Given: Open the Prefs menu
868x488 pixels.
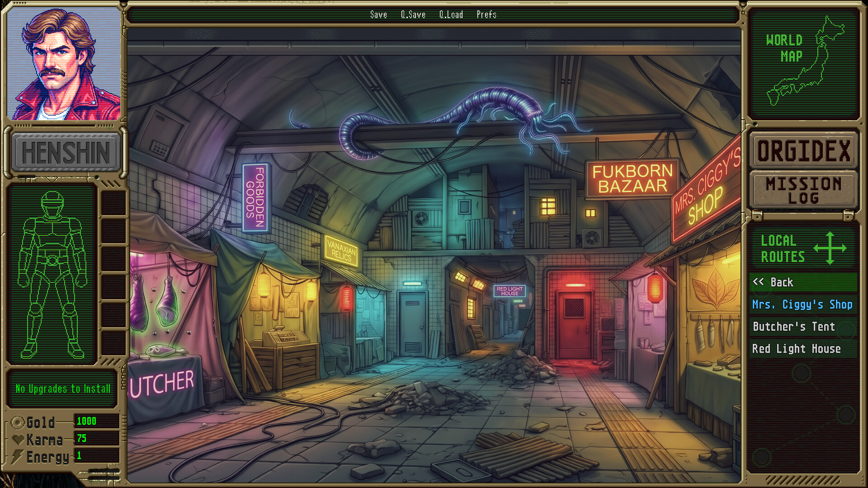Looking at the screenshot, I should tap(486, 14).
